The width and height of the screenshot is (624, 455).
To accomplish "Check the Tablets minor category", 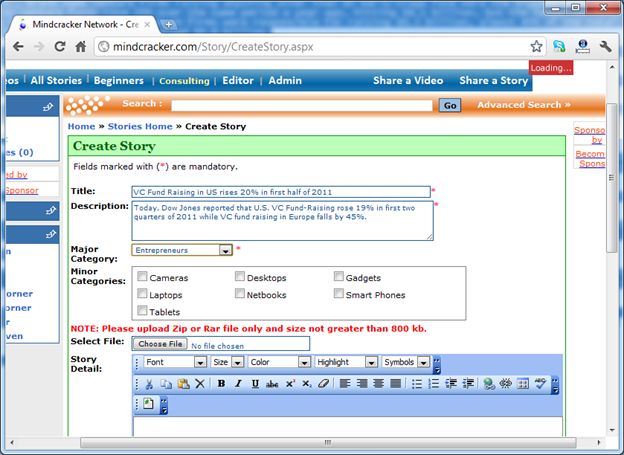I will pyautogui.click(x=142, y=310).
